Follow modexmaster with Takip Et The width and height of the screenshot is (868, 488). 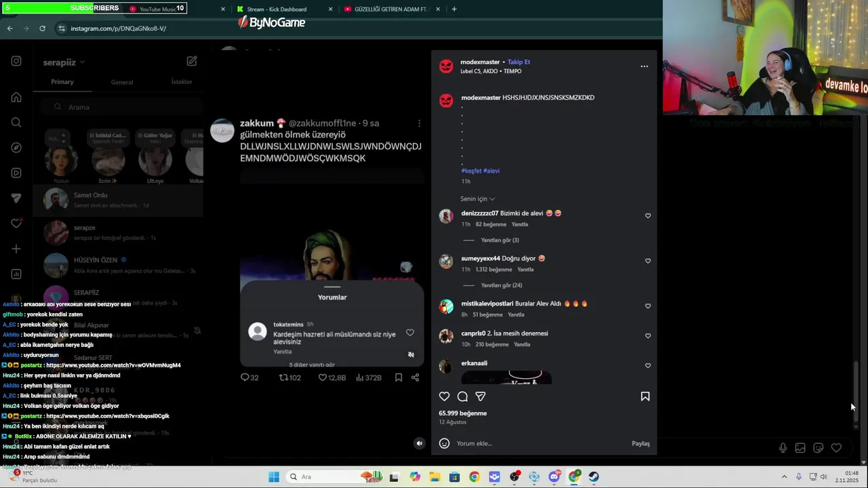519,62
